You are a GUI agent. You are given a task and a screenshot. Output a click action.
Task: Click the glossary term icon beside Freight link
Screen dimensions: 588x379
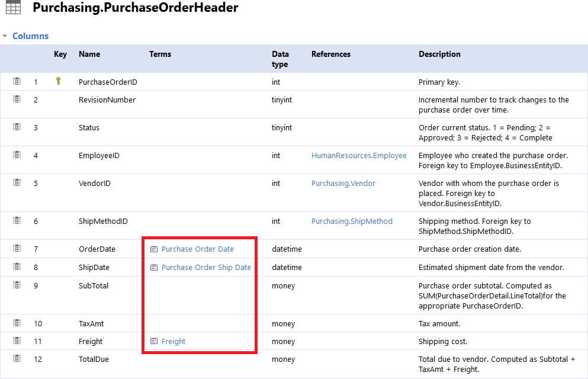pyautogui.click(x=154, y=342)
